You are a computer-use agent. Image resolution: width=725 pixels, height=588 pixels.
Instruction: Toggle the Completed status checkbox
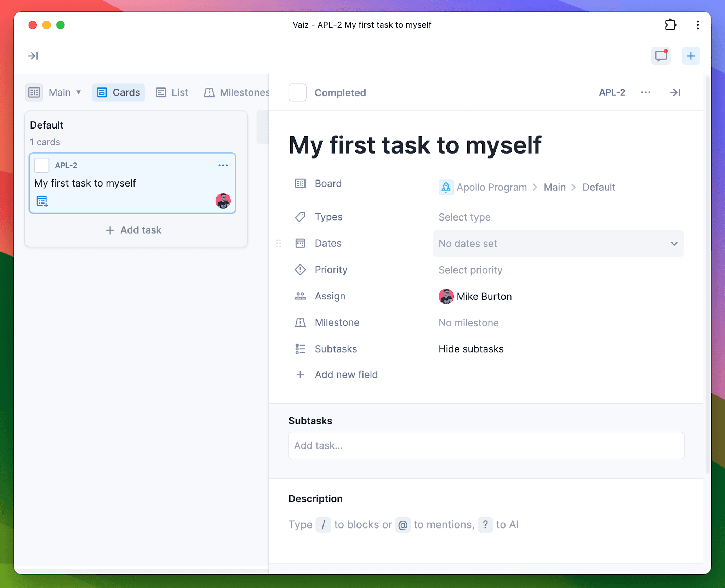[x=297, y=92]
